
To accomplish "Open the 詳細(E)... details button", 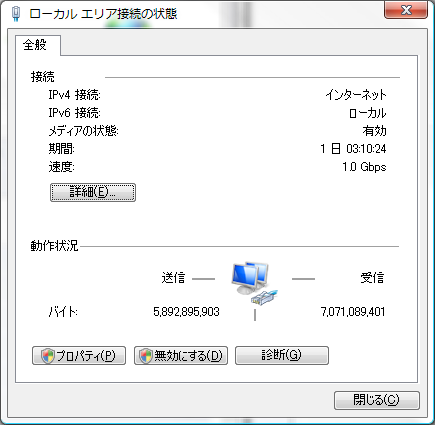I will pyautogui.click(x=93, y=192).
